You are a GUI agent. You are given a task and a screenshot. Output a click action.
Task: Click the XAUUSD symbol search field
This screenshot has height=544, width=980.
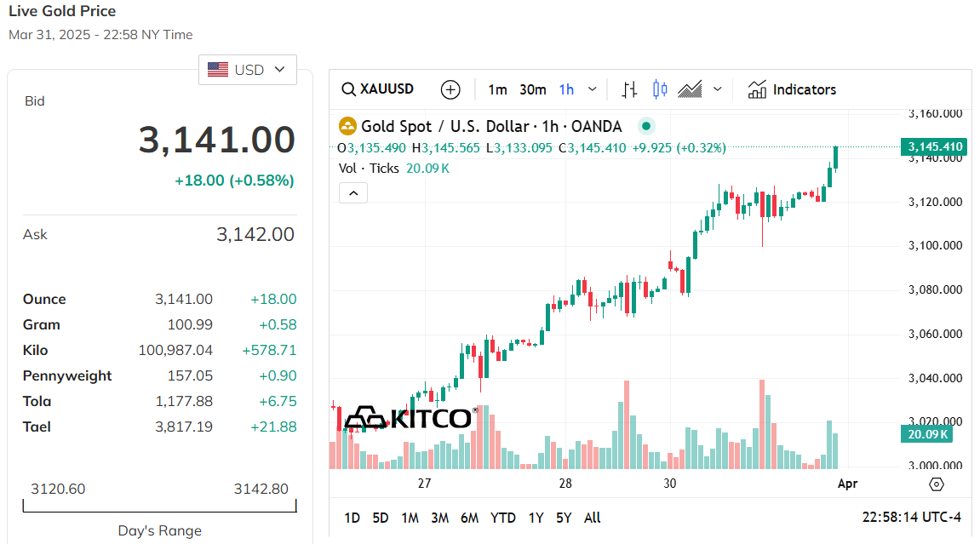coord(378,89)
